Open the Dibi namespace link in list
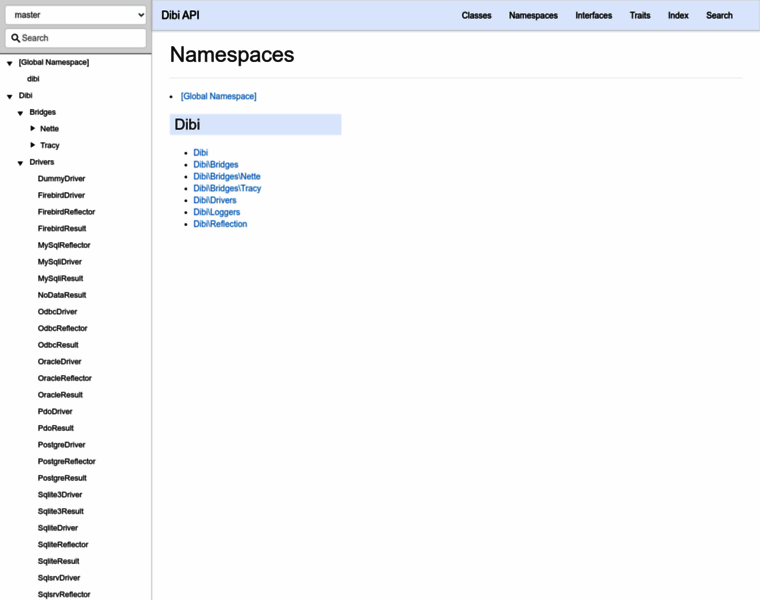Image resolution: width=760 pixels, height=600 pixels. click(x=201, y=152)
